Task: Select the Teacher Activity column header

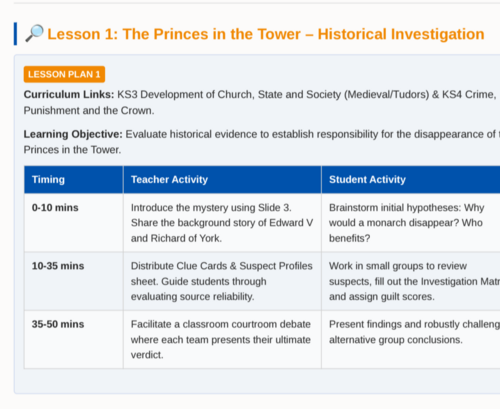Action: (222, 180)
